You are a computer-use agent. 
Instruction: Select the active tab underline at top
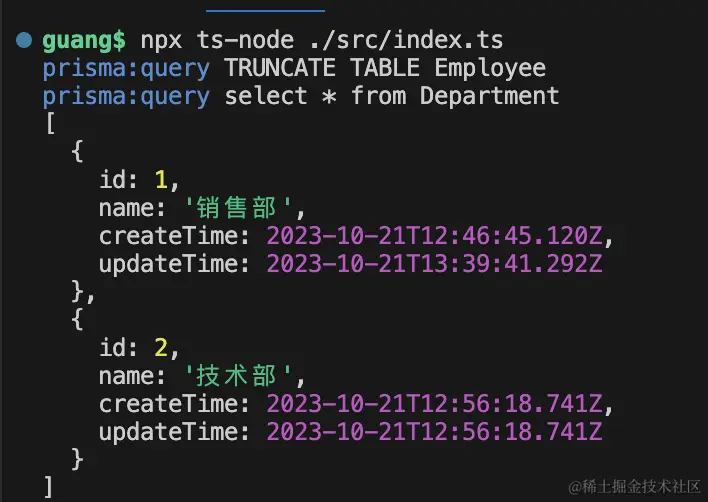(265, 10)
